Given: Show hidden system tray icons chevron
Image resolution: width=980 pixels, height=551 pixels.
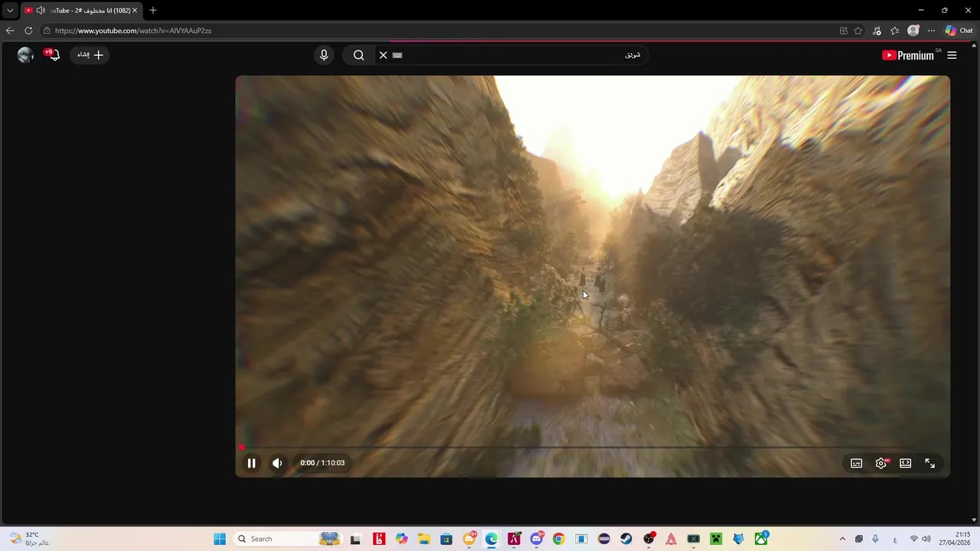Looking at the screenshot, I should 842,539.
